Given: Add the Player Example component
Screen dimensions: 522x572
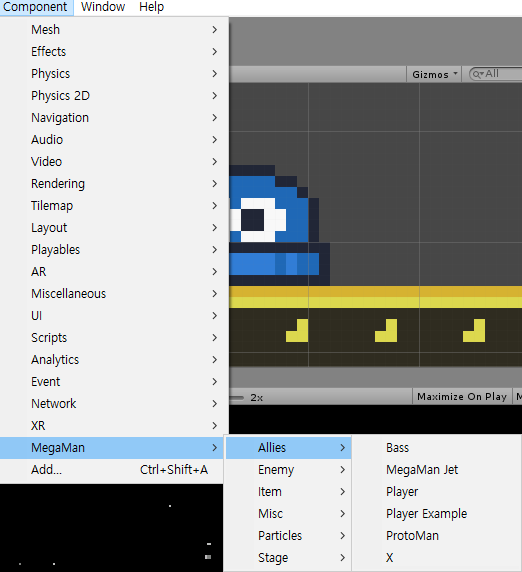Looking at the screenshot, I should (x=437, y=514).
